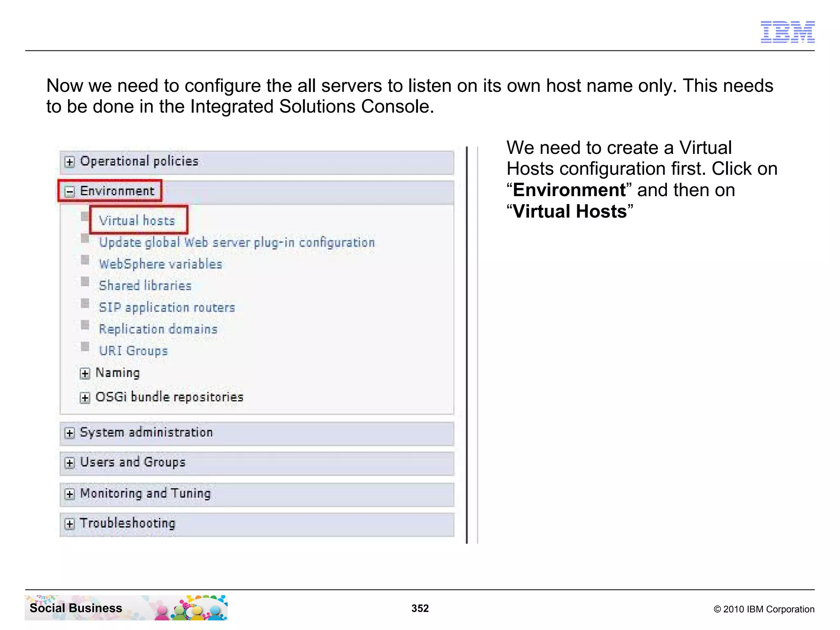Click the page number 352
Screen dimensions: 840x630
pos(420,608)
